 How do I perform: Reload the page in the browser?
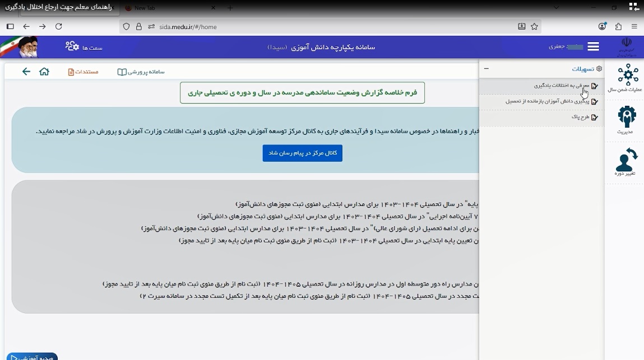[x=59, y=26]
